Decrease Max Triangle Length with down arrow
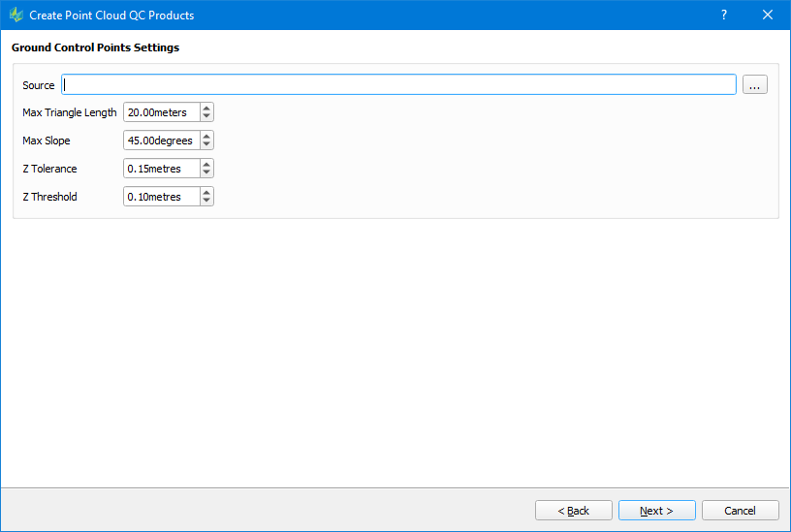791x532 pixels. (206, 117)
